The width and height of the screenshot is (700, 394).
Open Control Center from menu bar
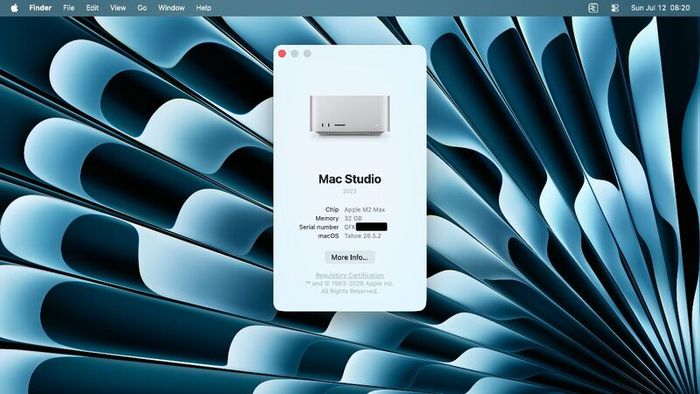tap(615, 8)
